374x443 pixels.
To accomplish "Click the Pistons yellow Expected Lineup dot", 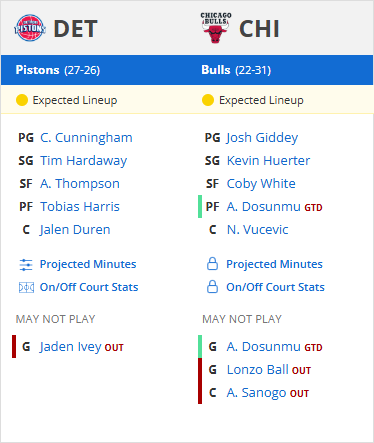I will pos(22,100).
